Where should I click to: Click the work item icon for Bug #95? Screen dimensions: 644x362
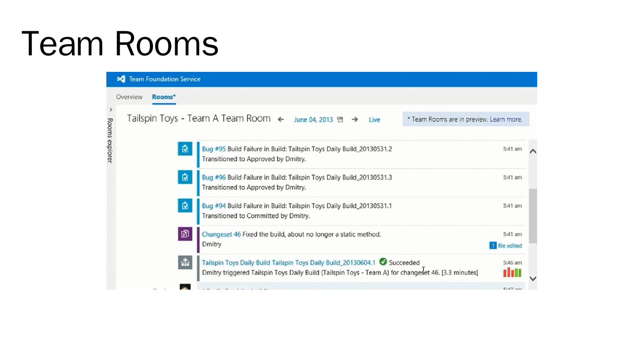click(x=185, y=149)
